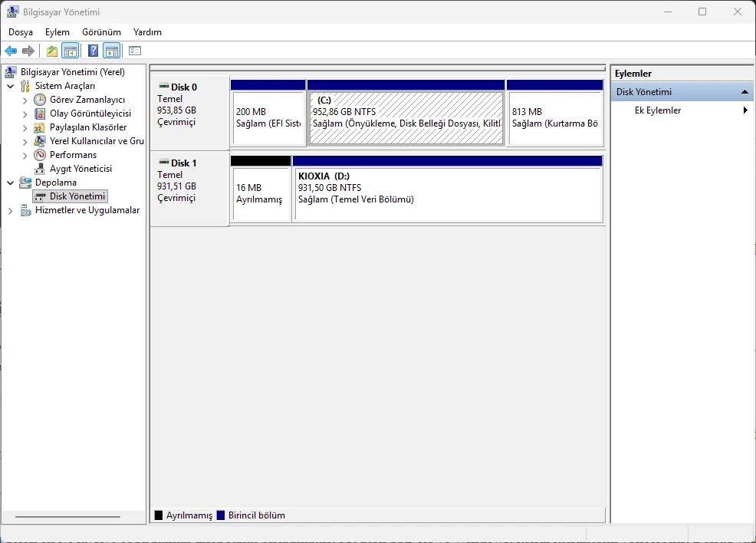Image resolution: width=756 pixels, height=543 pixels.
Task: Click the Olay Görüntüleyicisi log icon
Action: tap(40, 114)
